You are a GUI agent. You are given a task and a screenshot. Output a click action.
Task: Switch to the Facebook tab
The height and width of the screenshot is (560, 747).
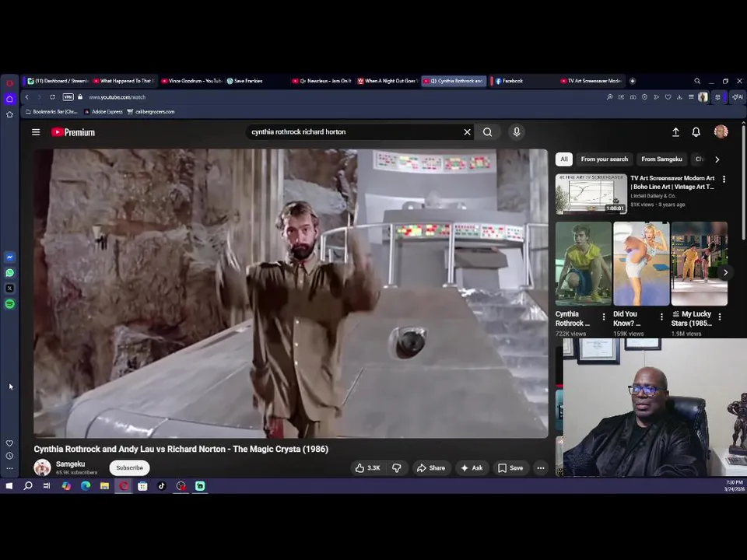(524, 81)
